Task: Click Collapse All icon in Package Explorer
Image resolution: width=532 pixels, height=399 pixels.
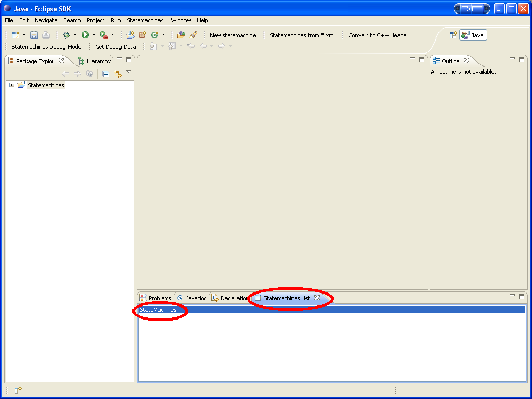Action: (x=106, y=74)
